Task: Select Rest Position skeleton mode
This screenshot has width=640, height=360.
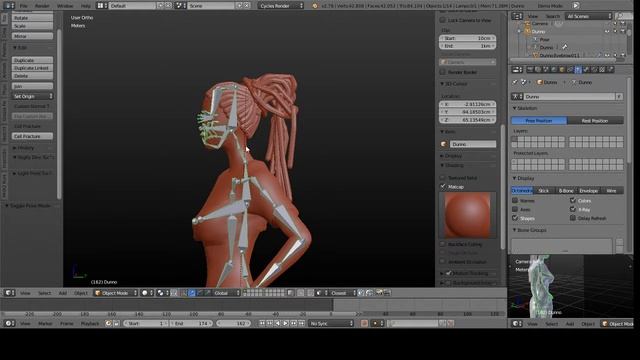Action: tap(595, 121)
